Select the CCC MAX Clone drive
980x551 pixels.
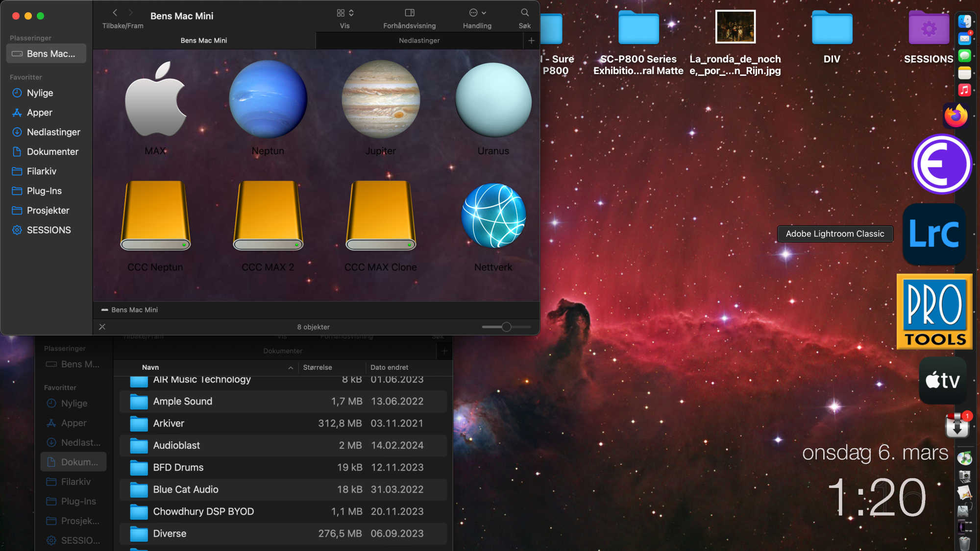point(381,216)
